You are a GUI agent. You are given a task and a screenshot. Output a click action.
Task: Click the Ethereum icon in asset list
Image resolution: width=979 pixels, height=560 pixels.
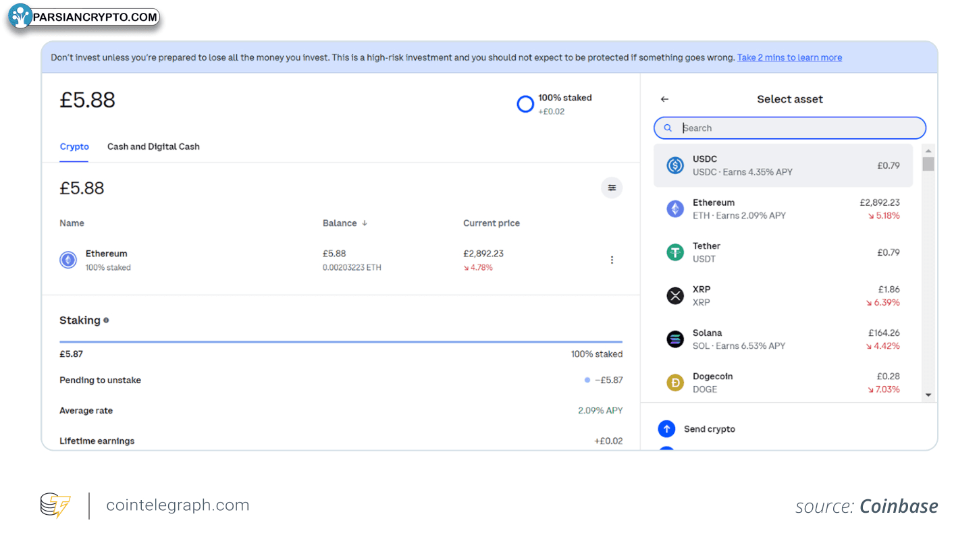(675, 209)
